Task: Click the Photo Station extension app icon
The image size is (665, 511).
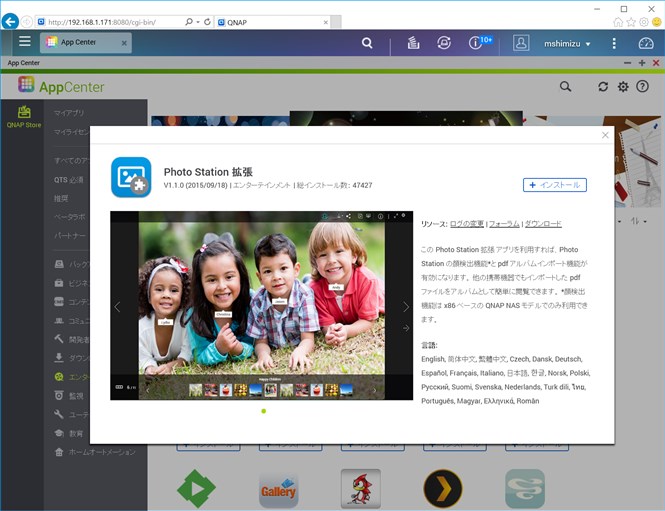Action: tap(131, 177)
